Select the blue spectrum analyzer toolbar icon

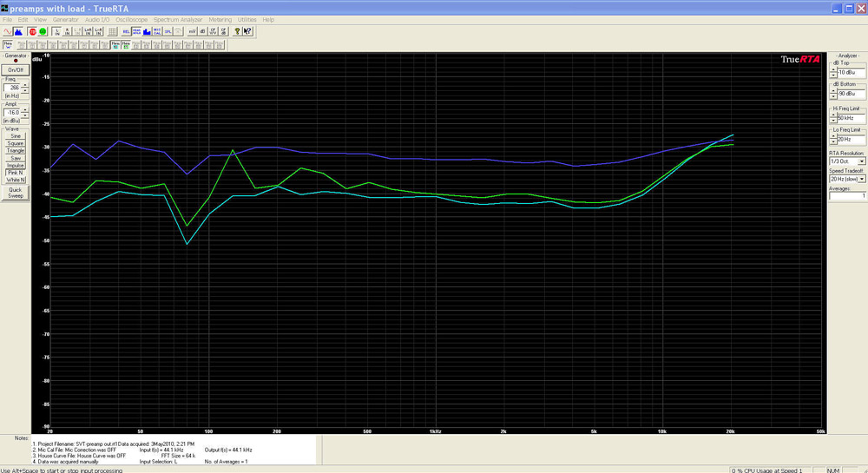tap(18, 31)
